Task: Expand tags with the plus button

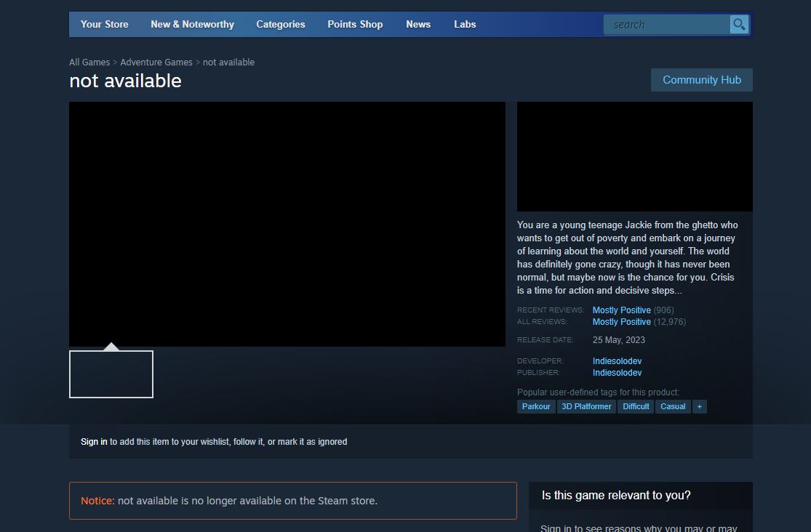Action: point(699,406)
